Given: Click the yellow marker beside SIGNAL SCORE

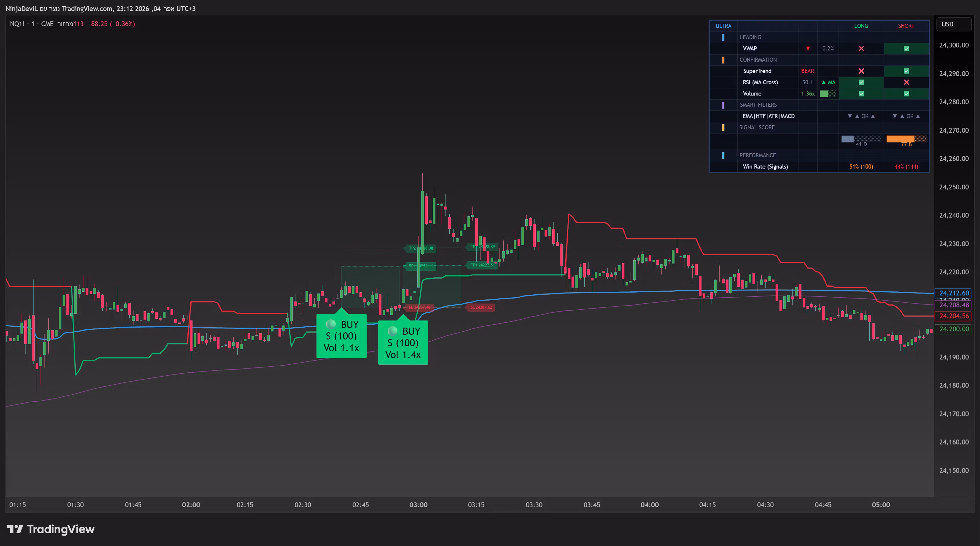Looking at the screenshot, I should tap(723, 128).
